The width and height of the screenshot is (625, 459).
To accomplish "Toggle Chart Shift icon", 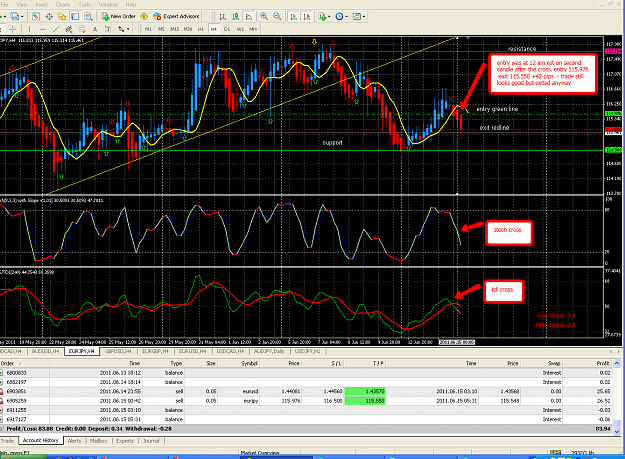I will click(x=307, y=16).
